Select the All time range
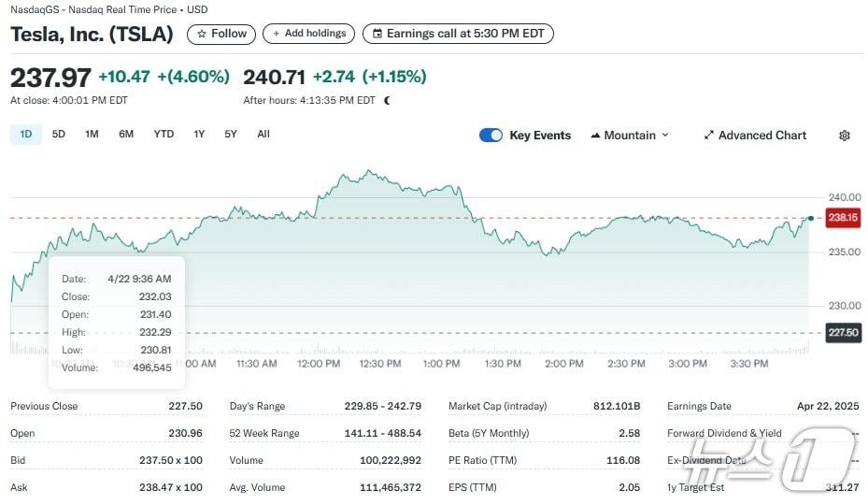This screenshot has height=504, width=868. tap(263, 135)
